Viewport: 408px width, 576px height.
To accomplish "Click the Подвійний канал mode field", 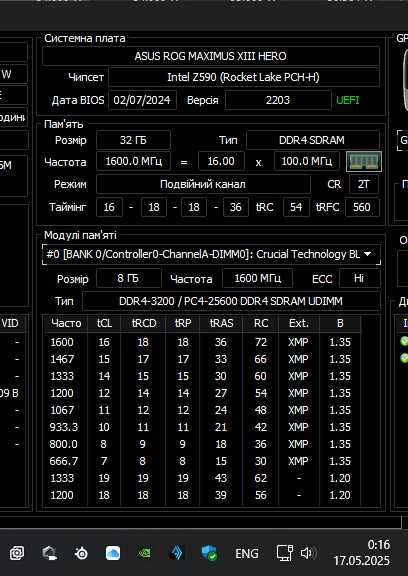I will pyautogui.click(x=203, y=184).
